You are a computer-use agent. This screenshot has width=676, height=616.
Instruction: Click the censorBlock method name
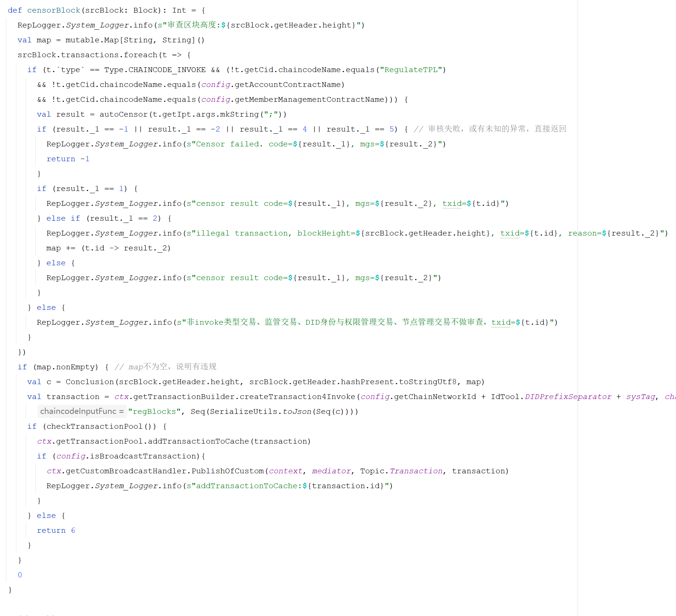coord(53,10)
